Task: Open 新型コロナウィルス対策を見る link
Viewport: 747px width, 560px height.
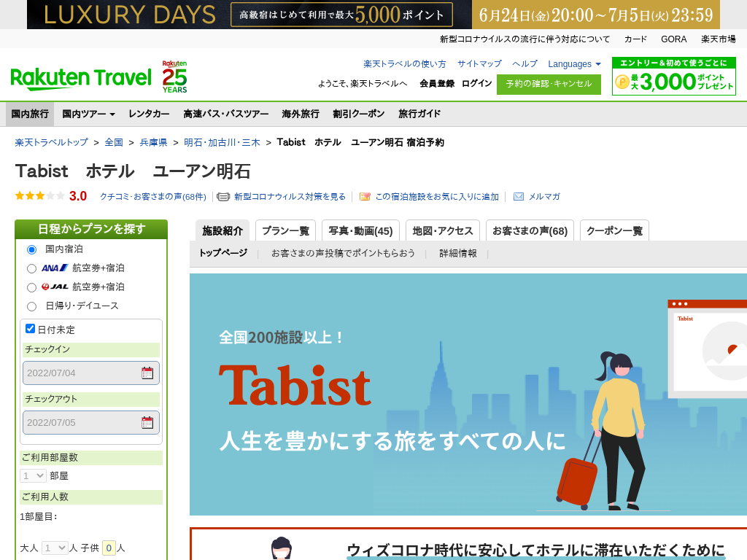Action: point(290,197)
